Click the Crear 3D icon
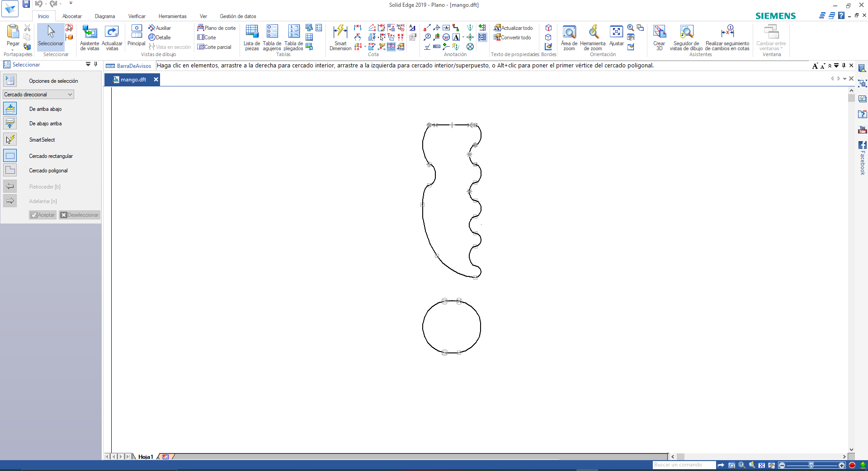Image resolution: width=868 pixels, height=471 pixels. coord(659,38)
